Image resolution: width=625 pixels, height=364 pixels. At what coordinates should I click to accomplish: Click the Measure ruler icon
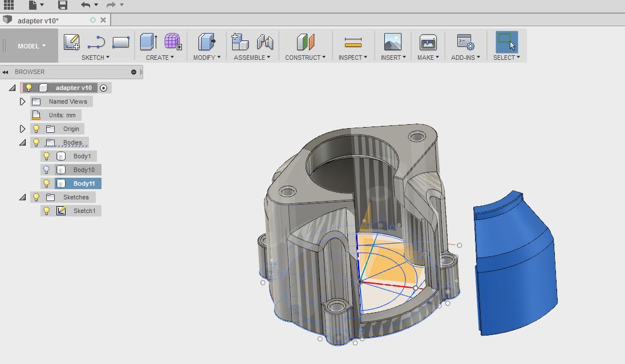click(x=353, y=42)
